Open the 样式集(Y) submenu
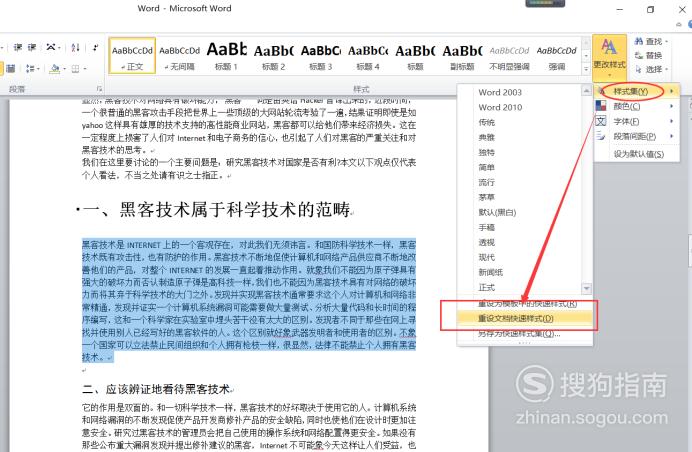This screenshot has height=452, width=692. coord(636,91)
